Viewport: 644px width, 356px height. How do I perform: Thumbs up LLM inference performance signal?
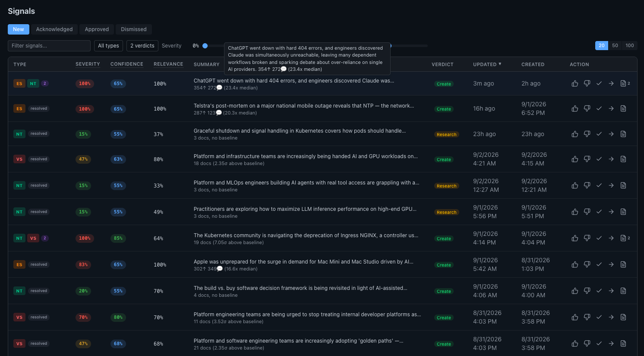coord(575,212)
